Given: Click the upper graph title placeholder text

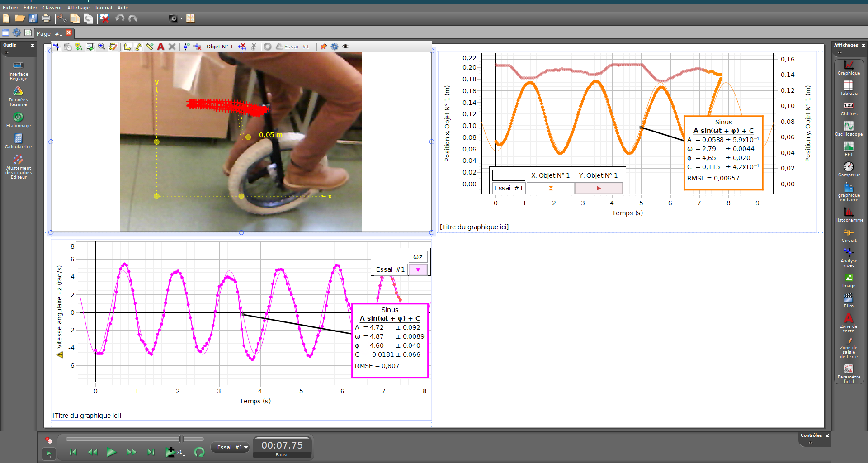Looking at the screenshot, I should pyautogui.click(x=474, y=227).
